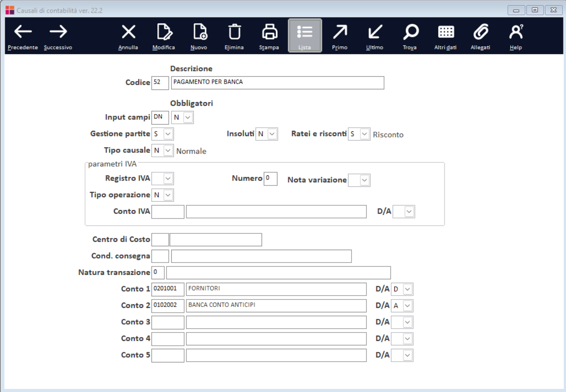Click the Conto 1 description FORNITORI
566x392 pixels.
click(x=276, y=289)
